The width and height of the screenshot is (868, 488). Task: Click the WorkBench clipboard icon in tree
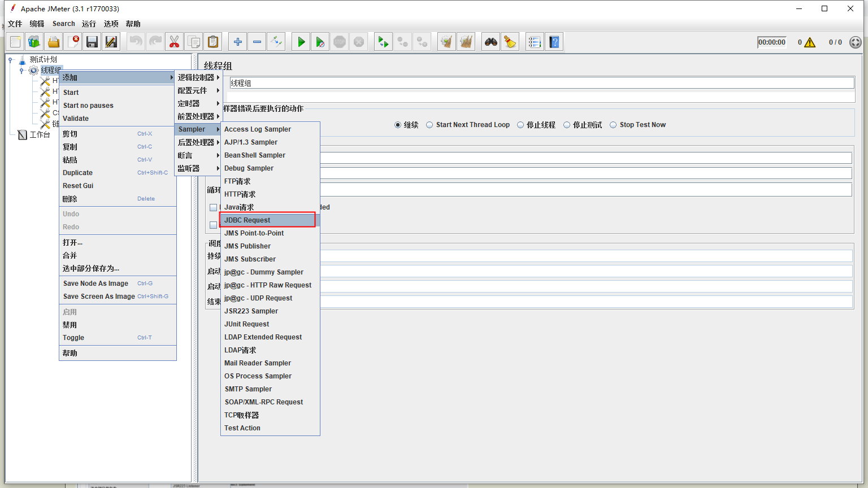(x=23, y=134)
